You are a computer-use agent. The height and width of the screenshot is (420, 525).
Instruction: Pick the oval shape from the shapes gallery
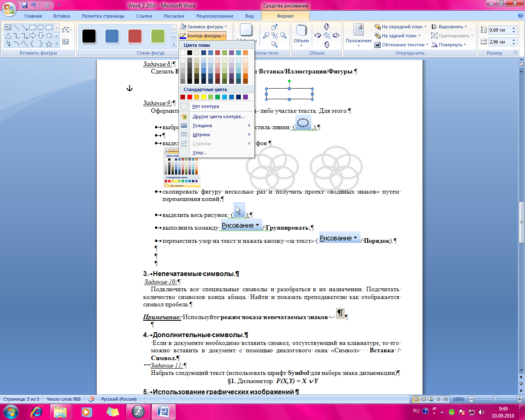(x=41, y=27)
